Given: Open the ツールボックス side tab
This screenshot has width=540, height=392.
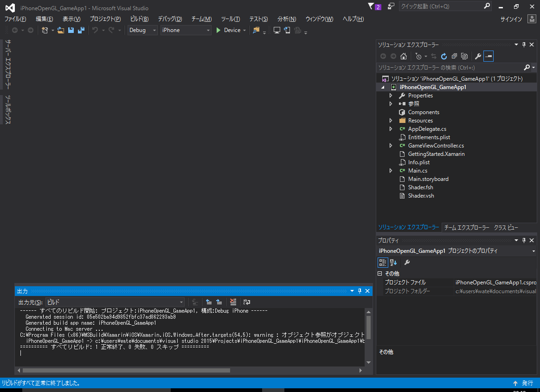Looking at the screenshot, I should coord(8,109).
